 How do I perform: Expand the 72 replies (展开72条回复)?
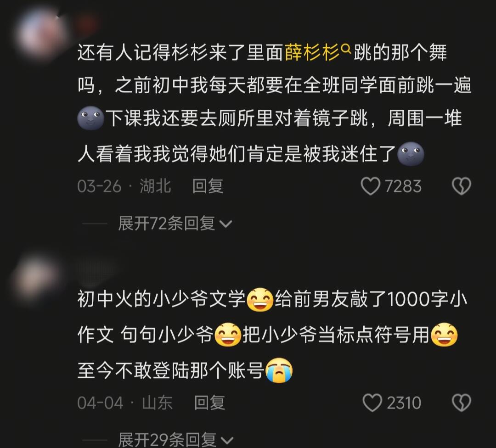175,224
